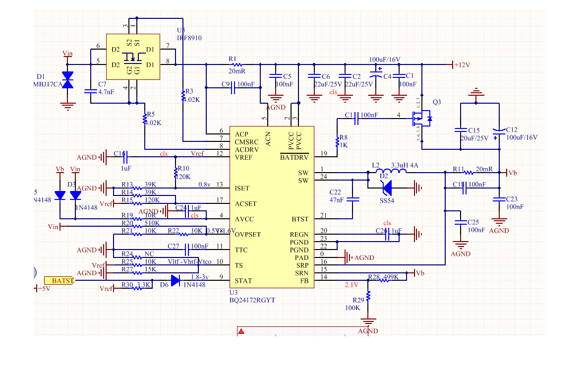588x380 pixels.
Task: Select the C7 capacitor symbol
Action: 91,91
